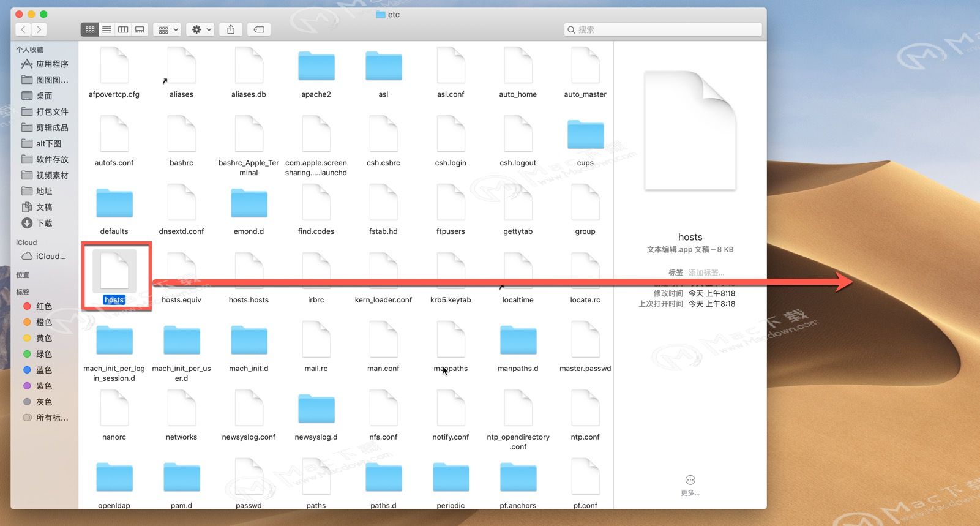Click the Edit Tags toolbar button
Viewport: 980px width, 526px height.
pyautogui.click(x=259, y=29)
